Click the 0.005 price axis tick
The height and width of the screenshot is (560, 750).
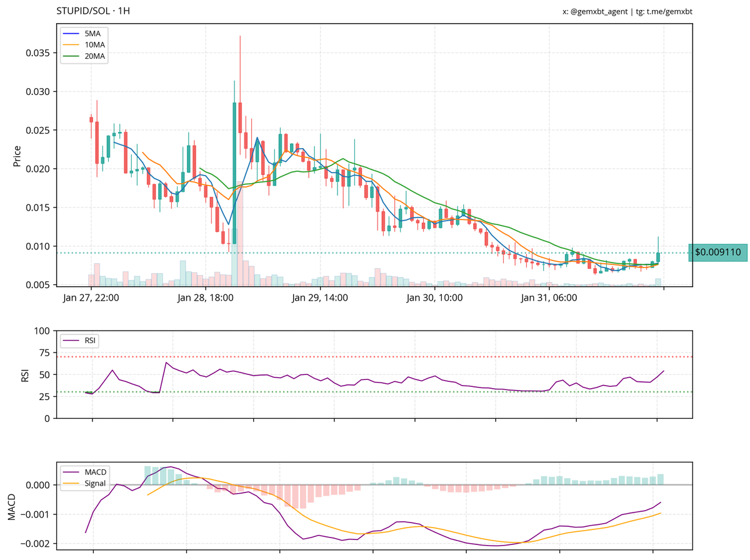coord(37,285)
